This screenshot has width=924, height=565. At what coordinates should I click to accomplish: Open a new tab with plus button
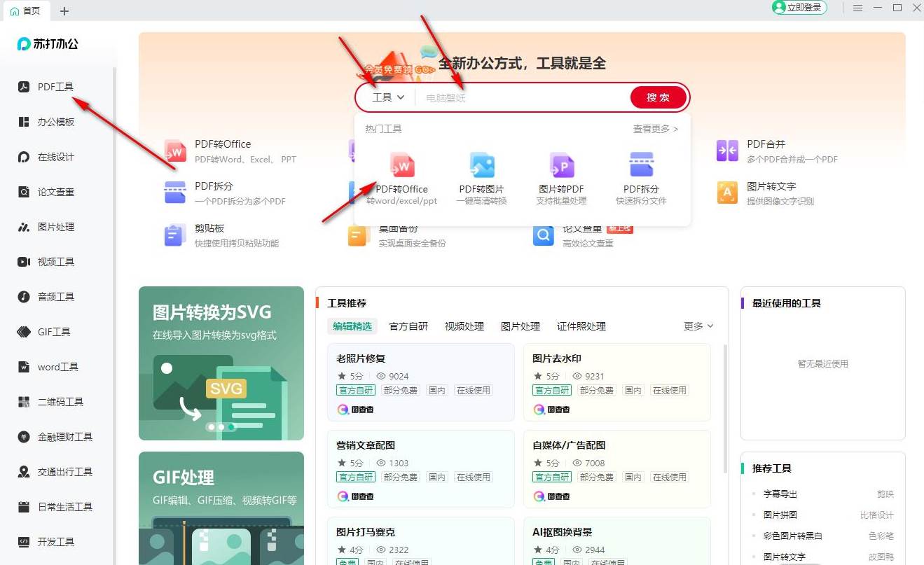pos(64,11)
